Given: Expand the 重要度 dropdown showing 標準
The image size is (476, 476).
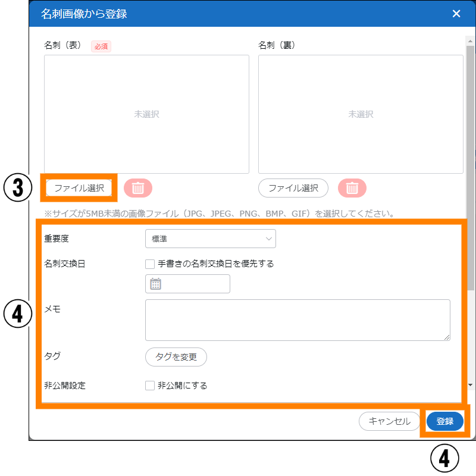Looking at the screenshot, I should coord(210,239).
